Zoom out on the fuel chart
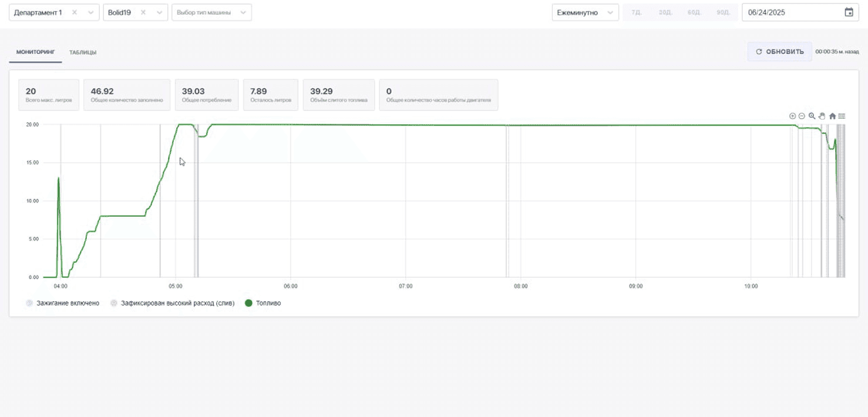Viewport: 868px width, 417px height. [x=802, y=116]
